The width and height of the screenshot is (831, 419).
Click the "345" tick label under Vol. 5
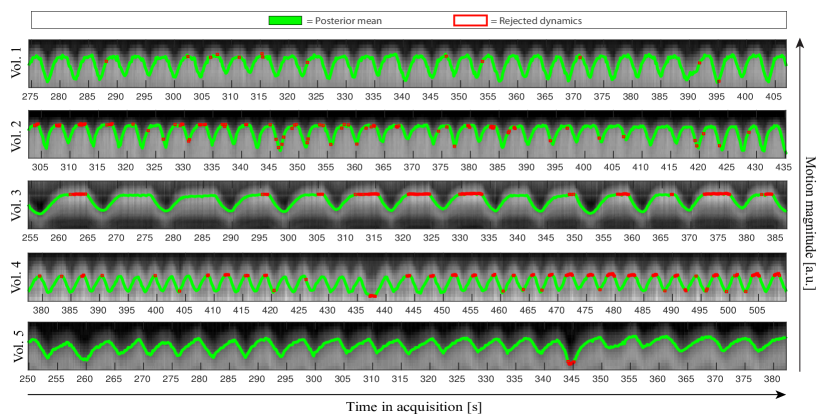point(571,379)
